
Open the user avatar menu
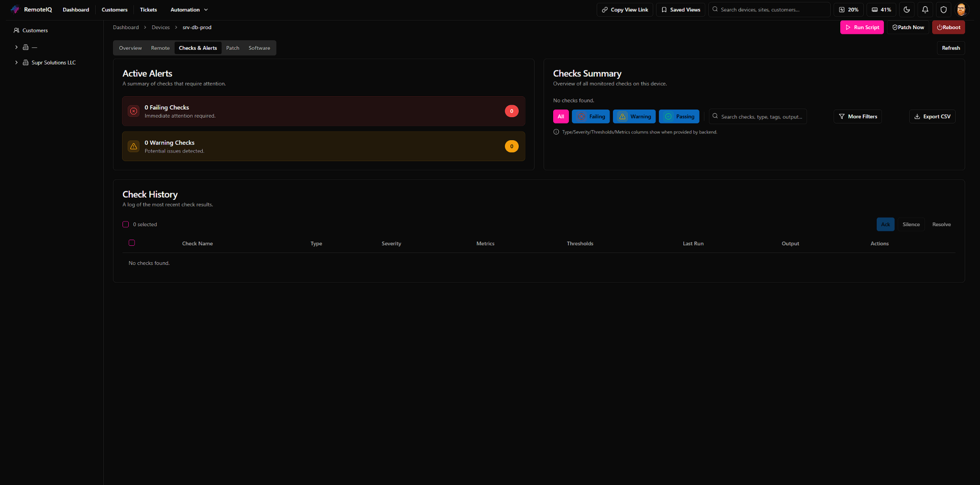tap(961, 10)
